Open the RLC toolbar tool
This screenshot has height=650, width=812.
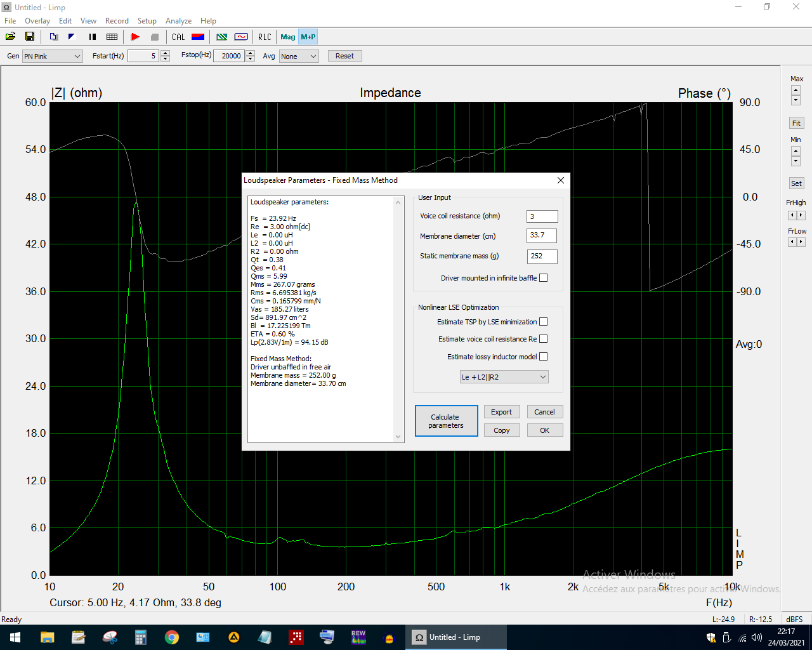coord(265,37)
